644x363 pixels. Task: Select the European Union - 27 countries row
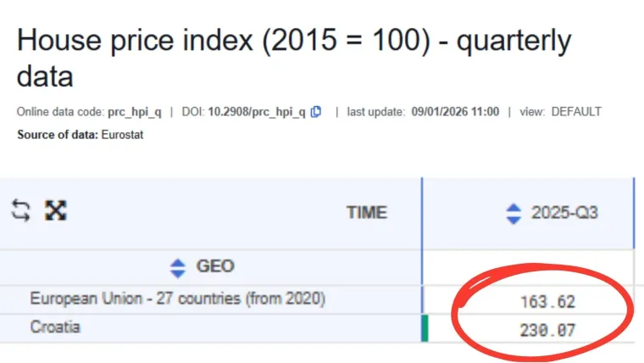(x=177, y=299)
